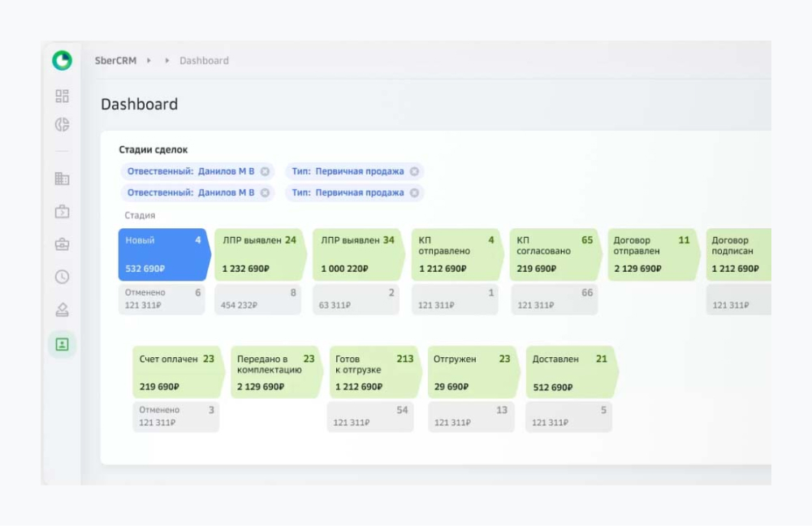Select the blue 'Новый' stage card
The width and height of the screenshot is (812, 526).
pyautogui.click(x=162, y=254)
